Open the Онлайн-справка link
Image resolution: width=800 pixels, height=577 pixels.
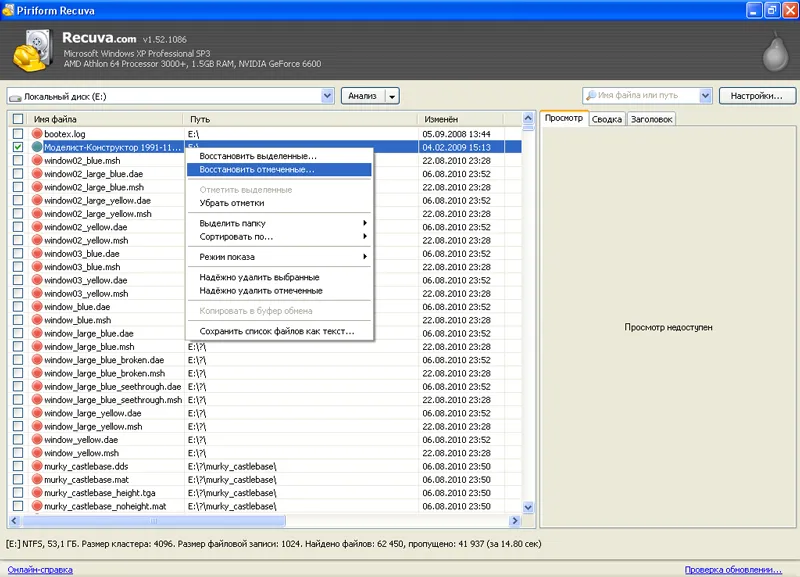click(x=40, y=570)
